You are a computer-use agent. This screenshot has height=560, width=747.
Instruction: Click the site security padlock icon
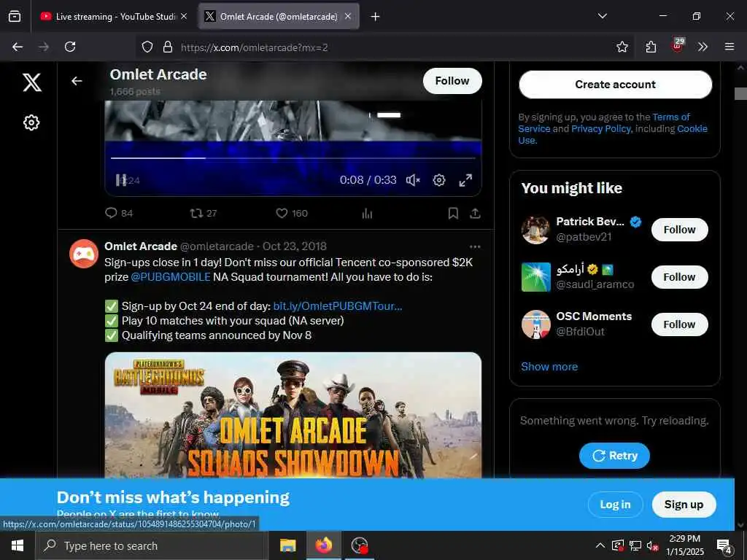tap(168, 47)
